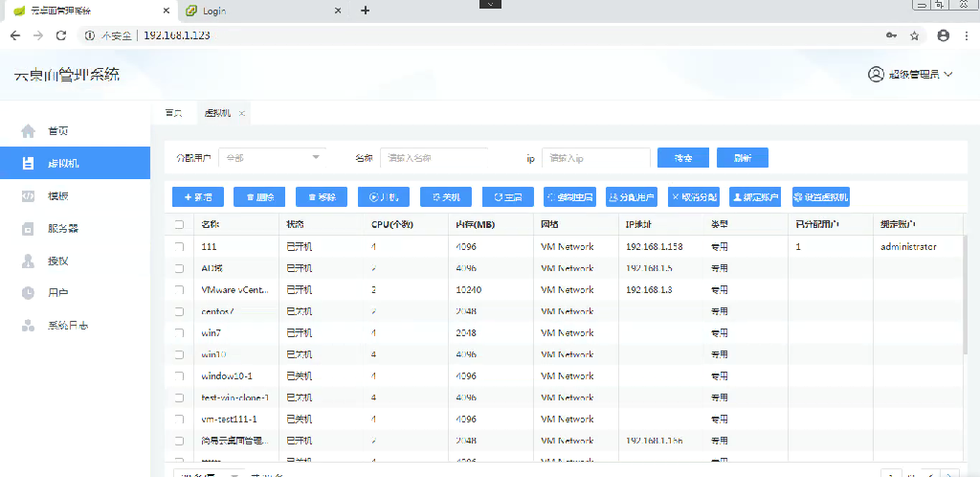980x477 pixels.
Task: Click the 开机 power-on button
Action: point(384,197)
